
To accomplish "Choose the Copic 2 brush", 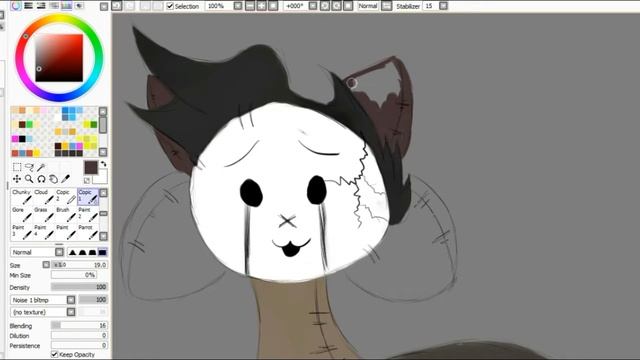I will coord(66,196).
